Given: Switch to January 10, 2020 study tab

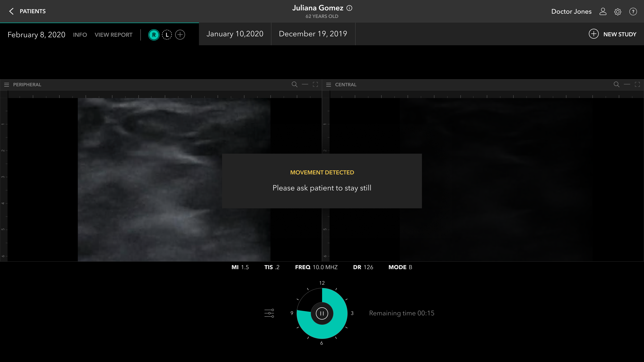Looking at the screenshot, I should point(235,34).
